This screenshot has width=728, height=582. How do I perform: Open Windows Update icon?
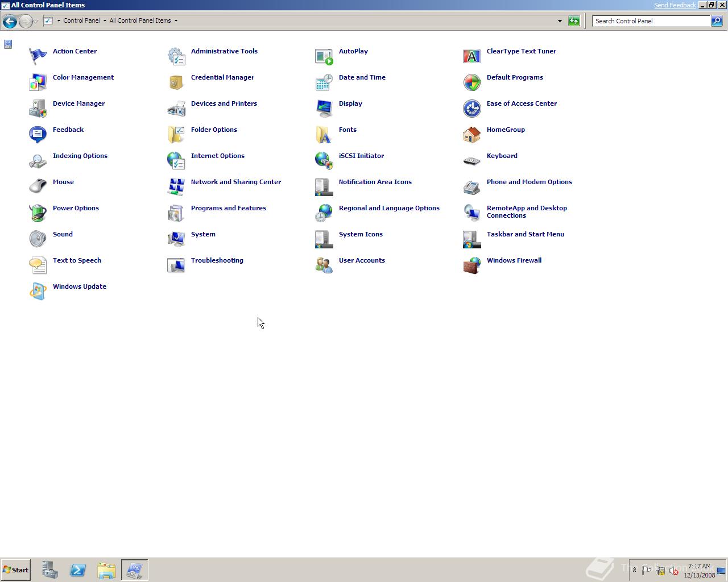(38, 291)
